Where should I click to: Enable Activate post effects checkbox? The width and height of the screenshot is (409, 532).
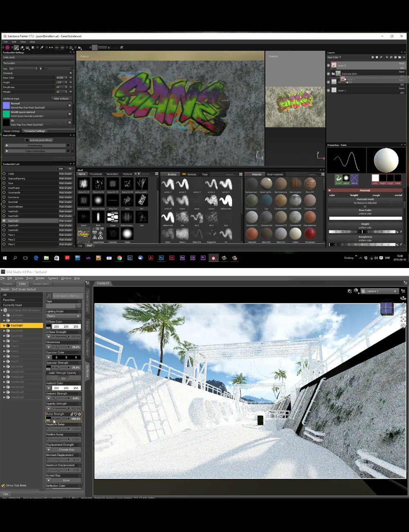pos(27,140)
